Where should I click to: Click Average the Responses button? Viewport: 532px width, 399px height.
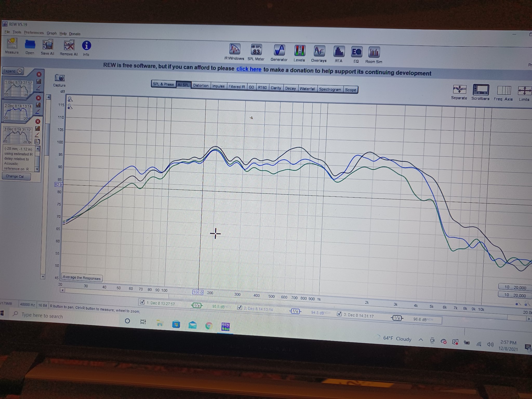coord(82,278)
